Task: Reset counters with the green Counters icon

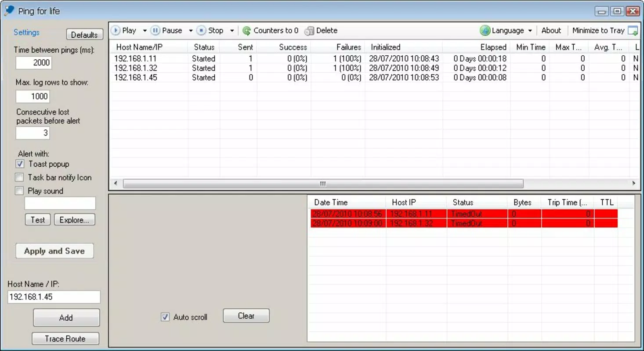Action: (x=246, y=31)
